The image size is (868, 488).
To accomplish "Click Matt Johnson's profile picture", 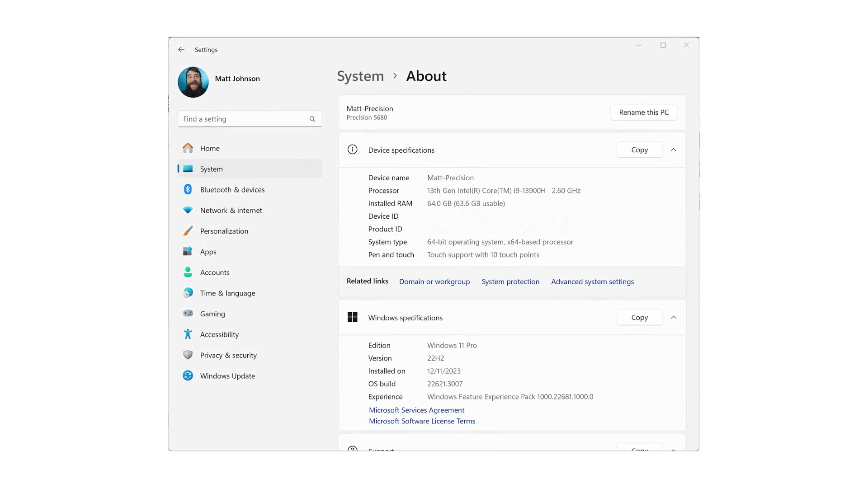I will [193, 82].
